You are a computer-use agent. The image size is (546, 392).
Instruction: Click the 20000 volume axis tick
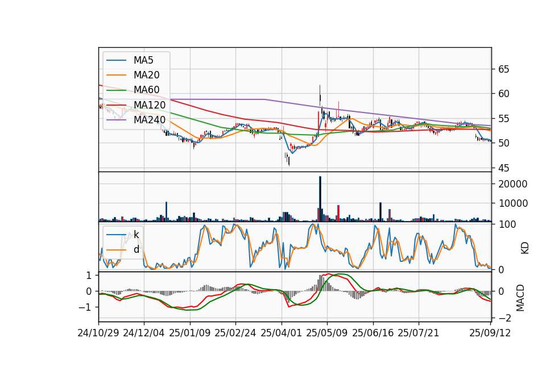512,184
